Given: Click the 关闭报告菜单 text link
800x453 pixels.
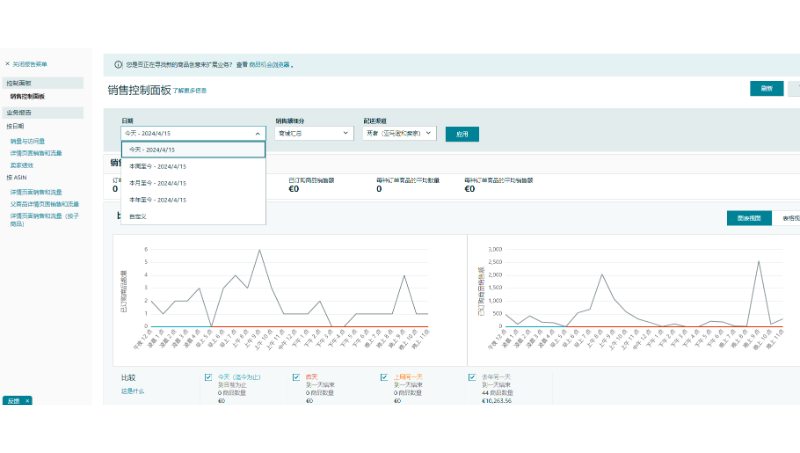Looking at the screenshot, I should pos(30,64).
